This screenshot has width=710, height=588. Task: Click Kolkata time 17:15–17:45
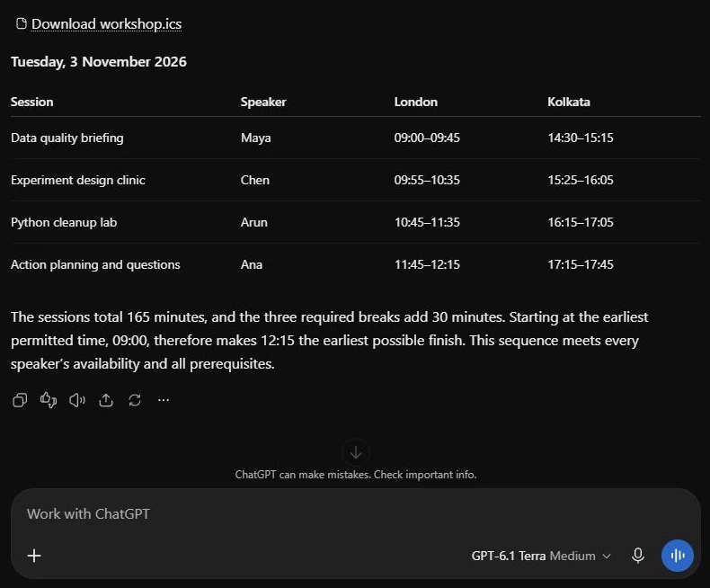point(581,264)
